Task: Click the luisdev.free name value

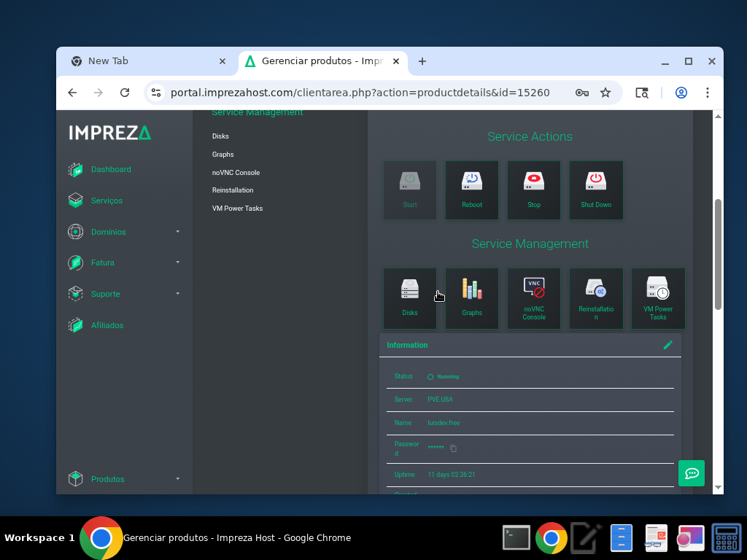Action: 444,423
